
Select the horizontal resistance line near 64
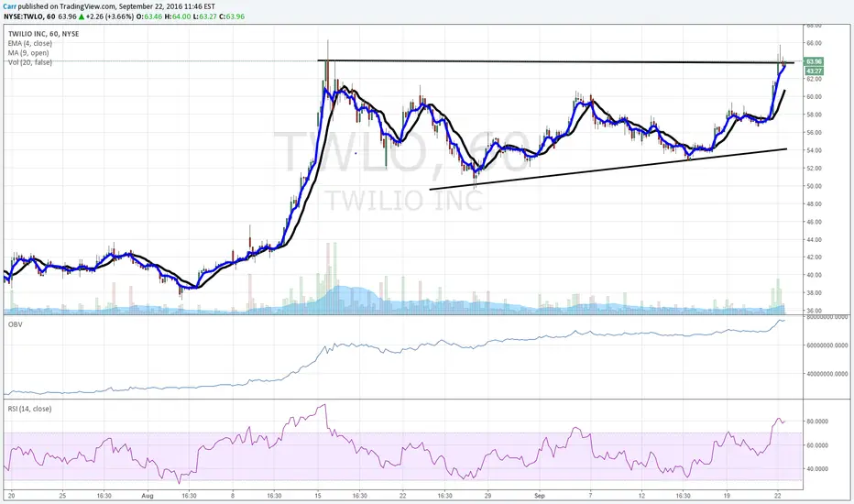(555, 61)
